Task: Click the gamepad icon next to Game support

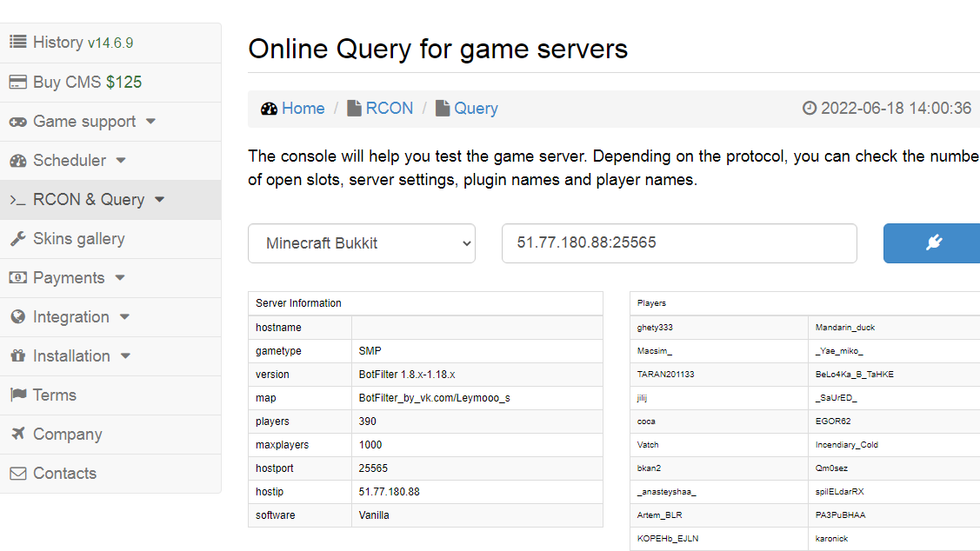Action: click(x=17, y=121)
